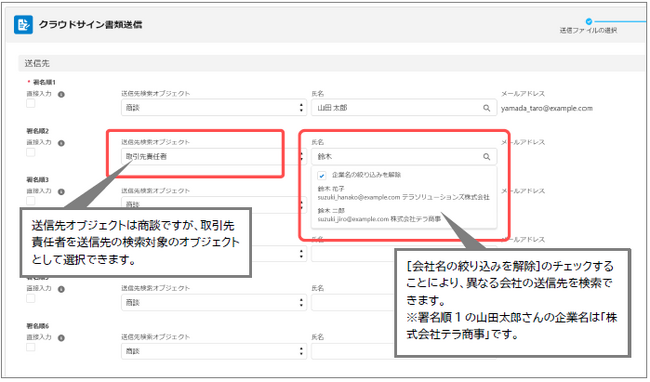Open the 署名順5 送信先検索オブジェクト dropdown
Screen dimensions: 650x382
tap(214, 303)
